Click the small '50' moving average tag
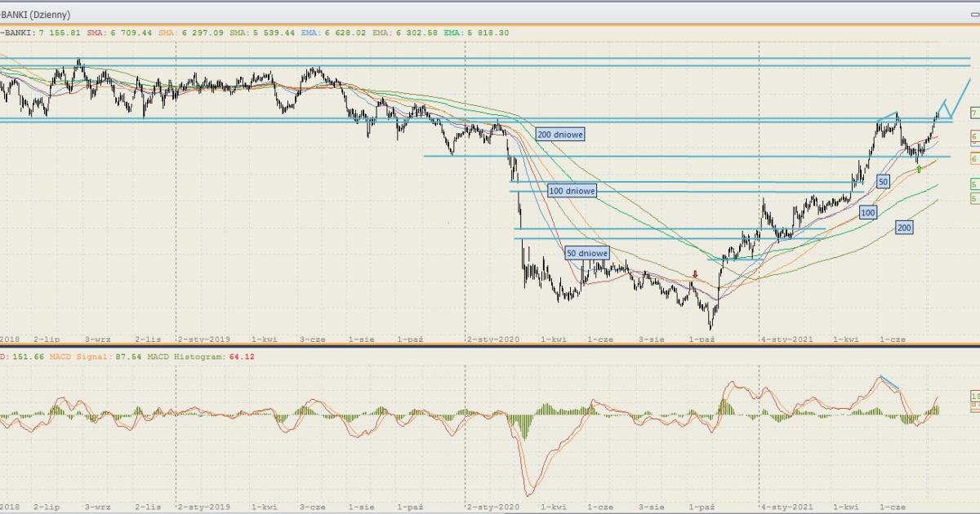 click(x=883, y=182)
